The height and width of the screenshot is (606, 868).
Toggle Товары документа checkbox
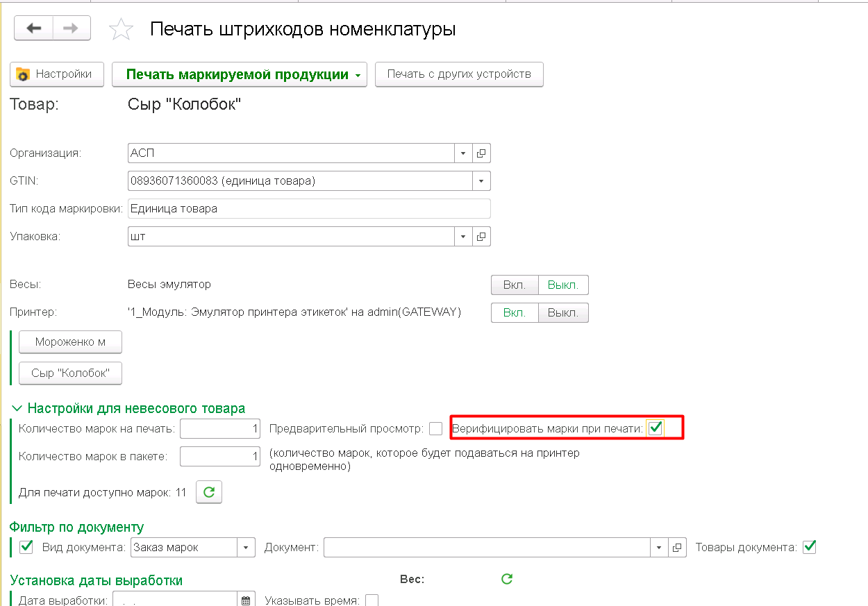coord(809,547)
